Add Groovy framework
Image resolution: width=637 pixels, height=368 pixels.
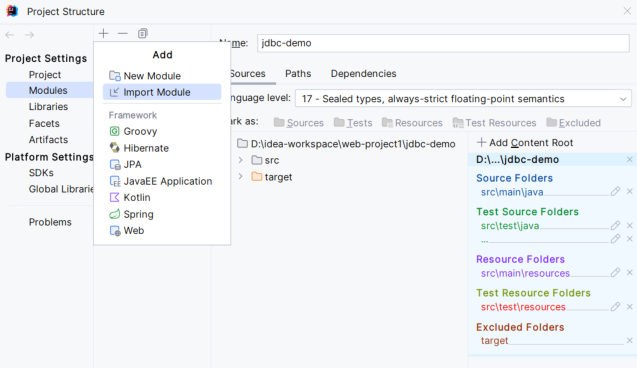(162, 131)
